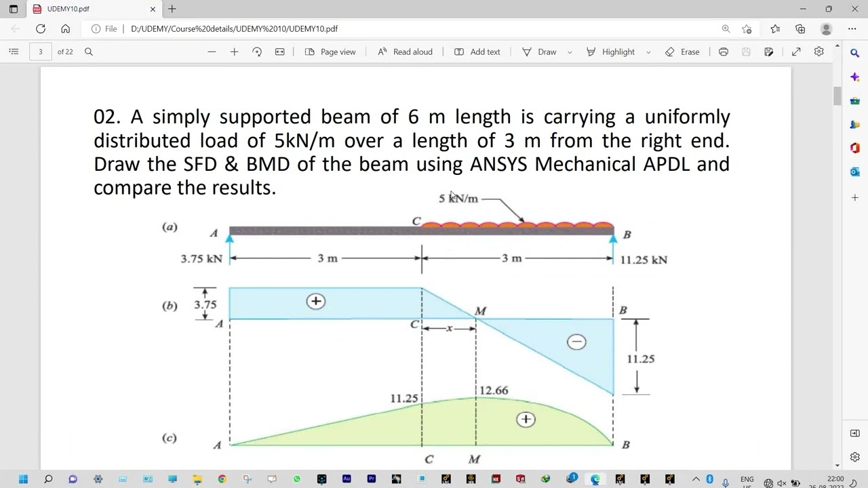
Task: Open sidebar search
Action: coord(854,52)
